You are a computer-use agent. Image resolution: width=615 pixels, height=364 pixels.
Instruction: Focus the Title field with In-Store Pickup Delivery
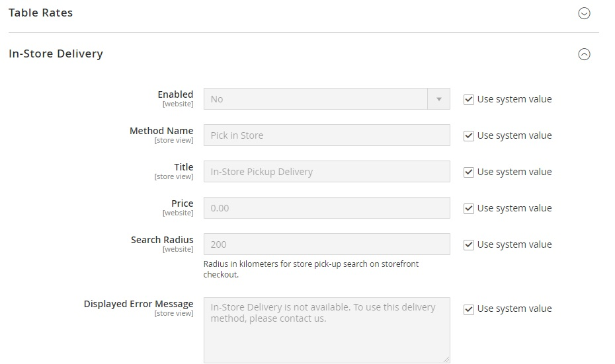click(x=327, y=172)
